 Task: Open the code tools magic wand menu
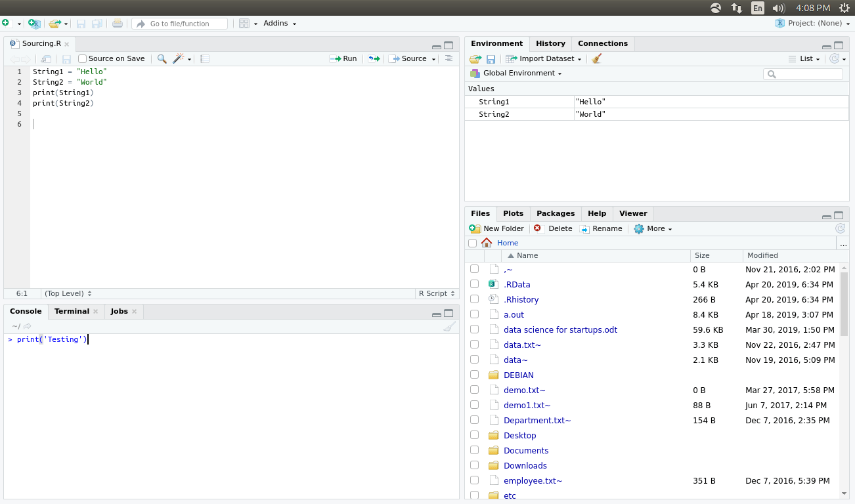click(x=179, y=58)
